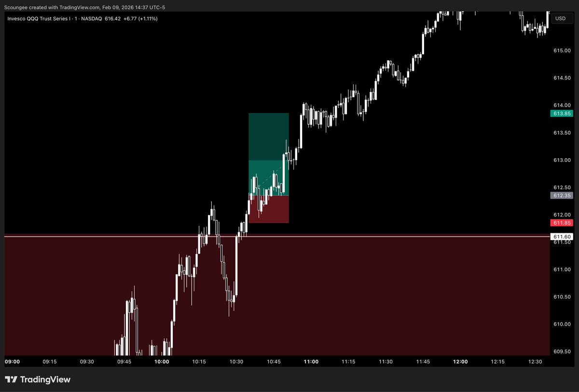Select the horizontal line drawn at 611.60
579x392 pixels.
click(277, 237)
